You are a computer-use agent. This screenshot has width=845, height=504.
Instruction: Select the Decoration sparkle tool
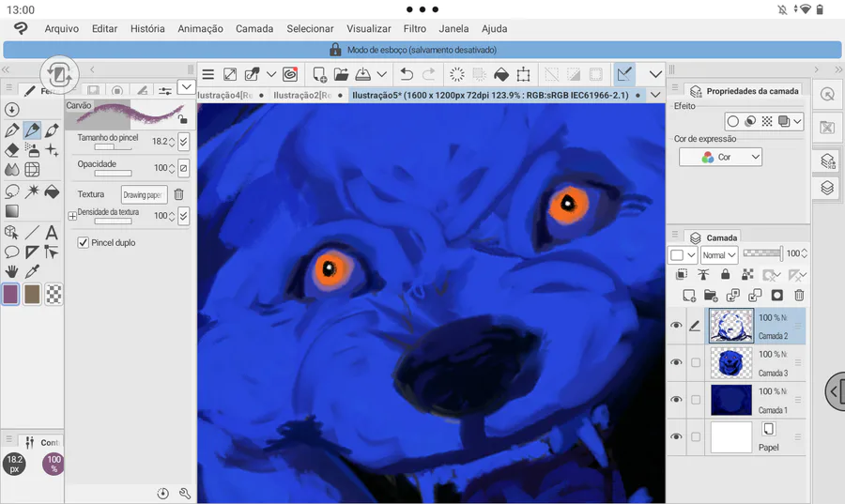point(52,149)
